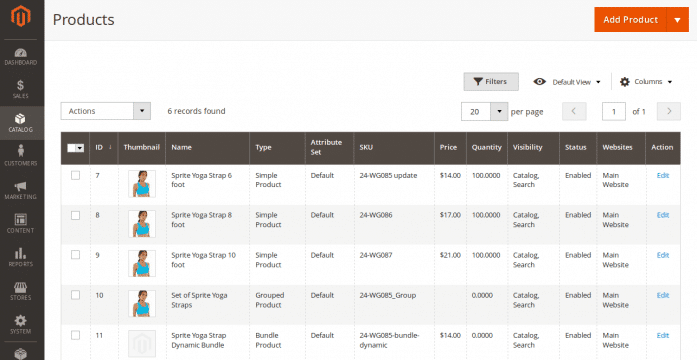Edit Sprite Yoga Strap 10 foot
697x360 pixels.
663,255
